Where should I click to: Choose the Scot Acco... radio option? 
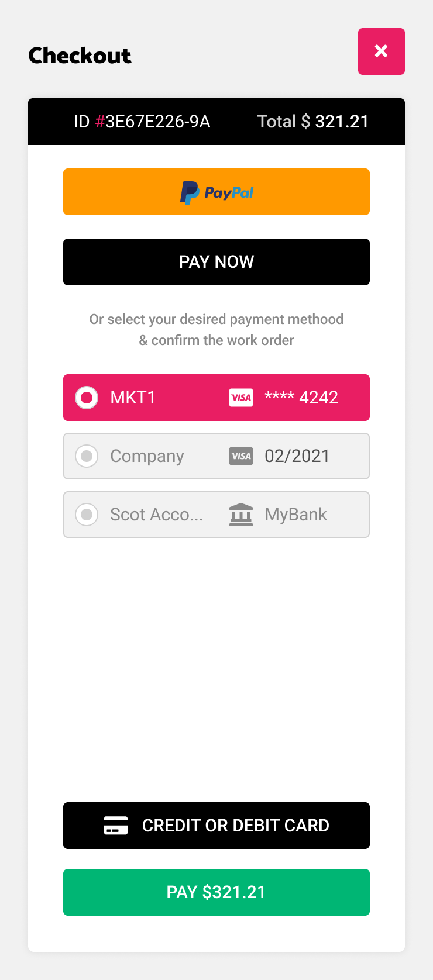[87, 515]
